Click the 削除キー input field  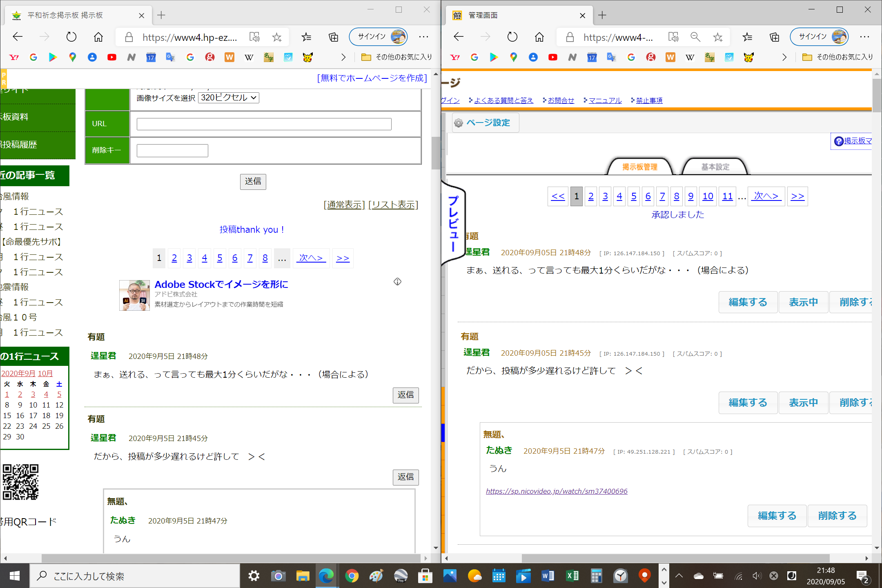(172, 151)
